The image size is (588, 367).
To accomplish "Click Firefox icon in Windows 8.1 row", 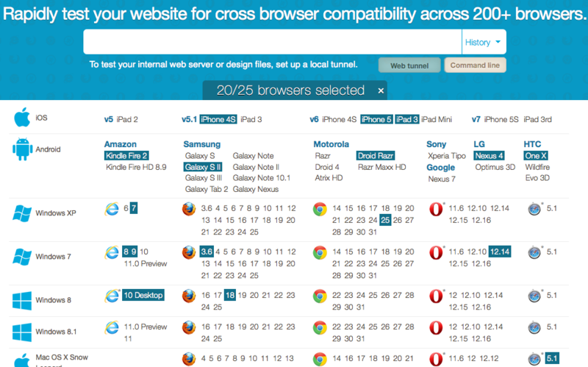I will click(x=189, y=327).
